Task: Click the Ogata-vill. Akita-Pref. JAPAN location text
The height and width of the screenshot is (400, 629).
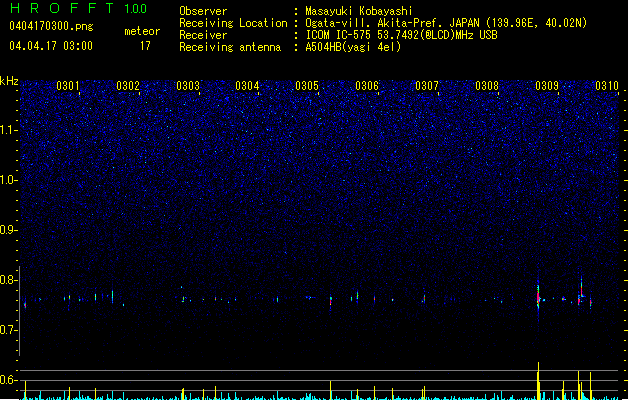Action: click(x=446, y=23)
